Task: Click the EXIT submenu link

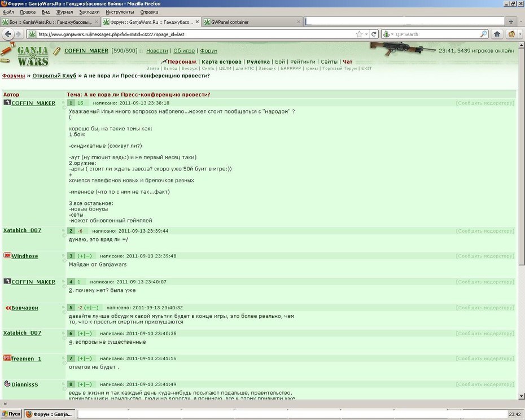Action: click(366, 68)
